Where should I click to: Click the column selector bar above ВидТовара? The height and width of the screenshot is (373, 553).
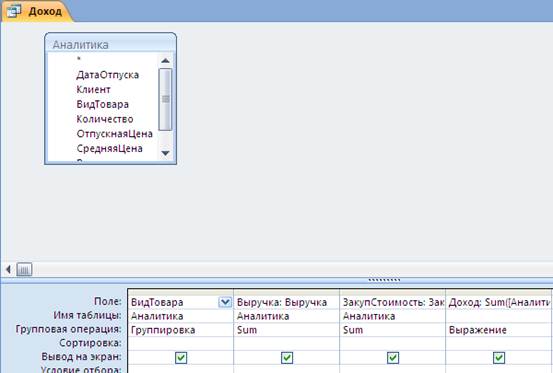pos(180,292)
